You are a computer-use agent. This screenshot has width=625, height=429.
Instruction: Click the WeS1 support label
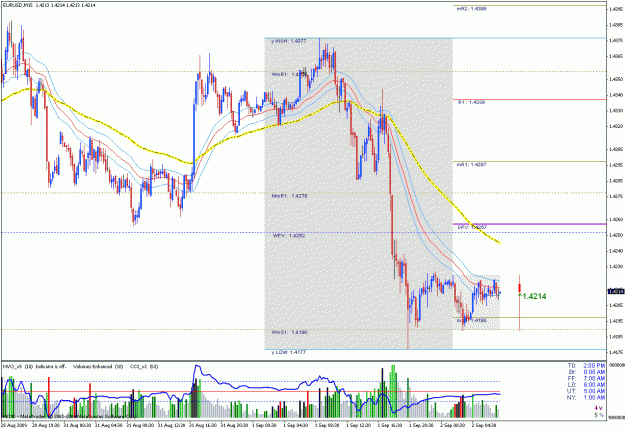pos(289,332)
